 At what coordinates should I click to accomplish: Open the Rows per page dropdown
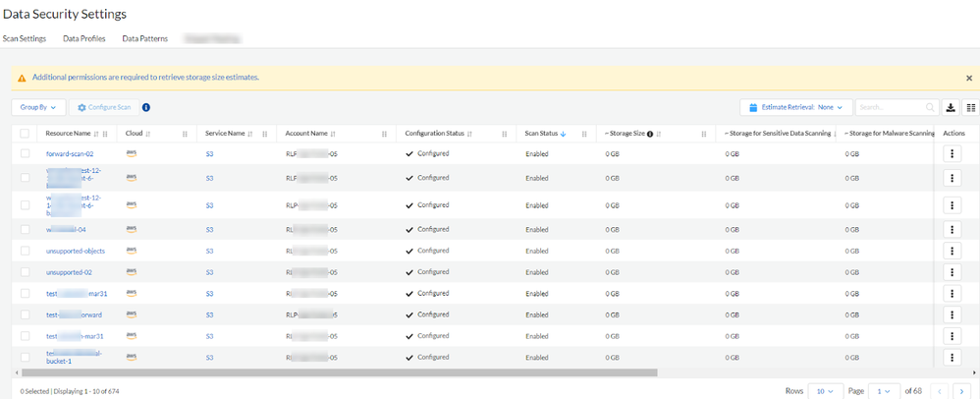pos(825,390)
